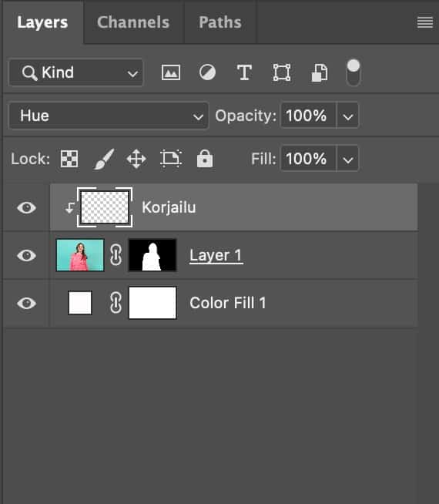Lock transparent pixels checkerboard icon
This screenshot has height=504, width=439.
click(69, 159)
